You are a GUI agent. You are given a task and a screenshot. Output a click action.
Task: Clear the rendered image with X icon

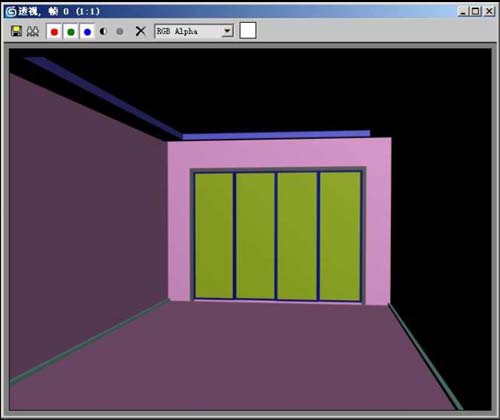tap(141, 31)
